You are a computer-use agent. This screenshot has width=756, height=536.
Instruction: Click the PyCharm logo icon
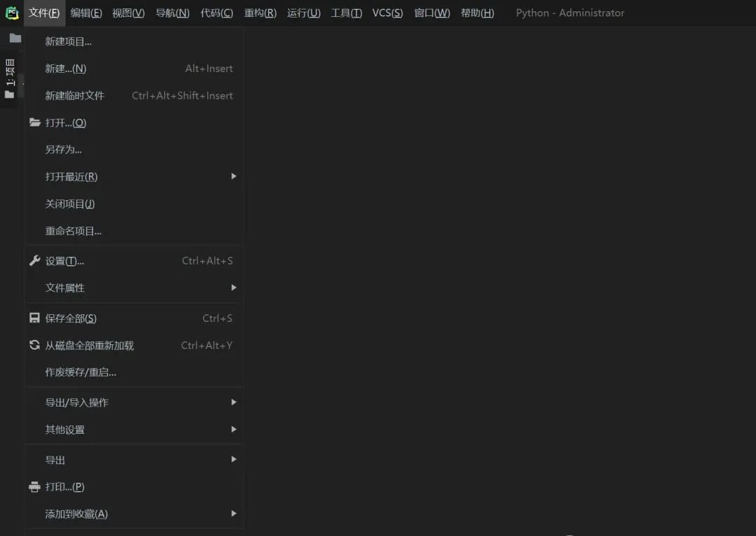point(12,13)
